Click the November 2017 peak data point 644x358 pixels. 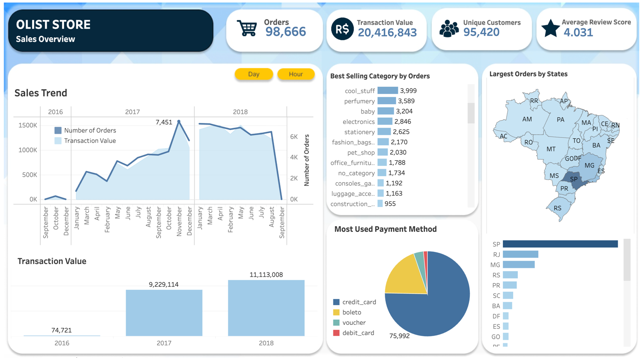179,122
